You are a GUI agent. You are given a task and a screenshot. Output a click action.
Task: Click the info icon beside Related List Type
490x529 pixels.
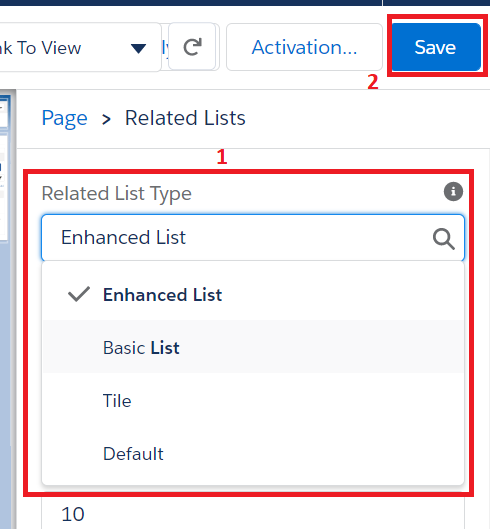tap(453, 192)
